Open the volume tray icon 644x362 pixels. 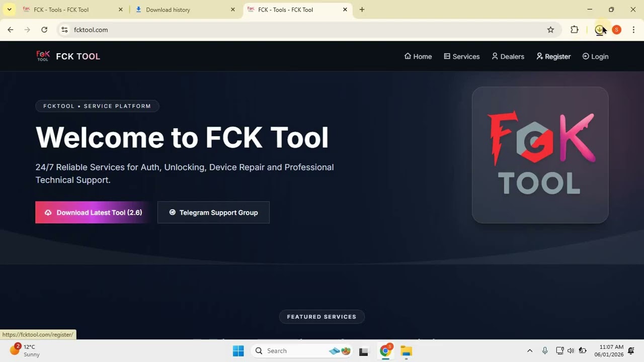571,351
